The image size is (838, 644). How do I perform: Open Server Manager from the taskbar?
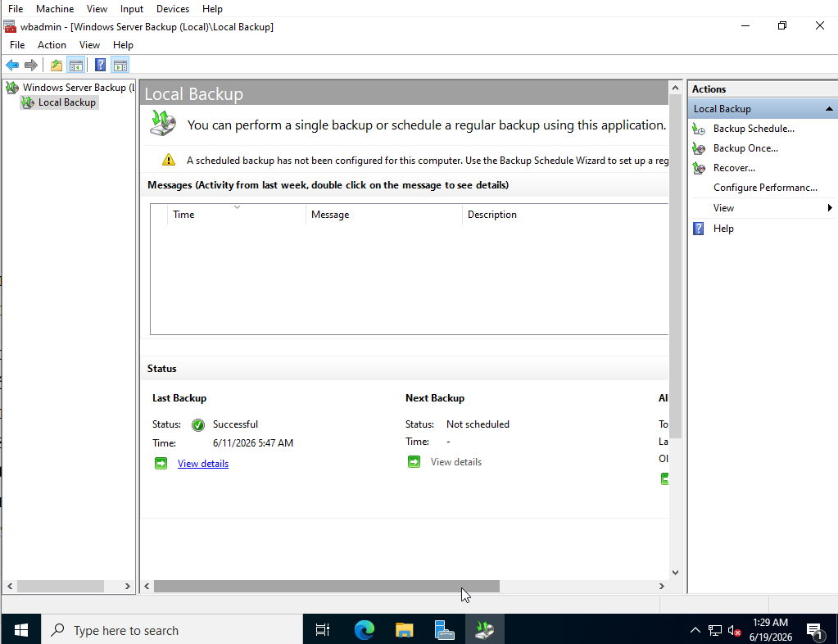[444, 631]
